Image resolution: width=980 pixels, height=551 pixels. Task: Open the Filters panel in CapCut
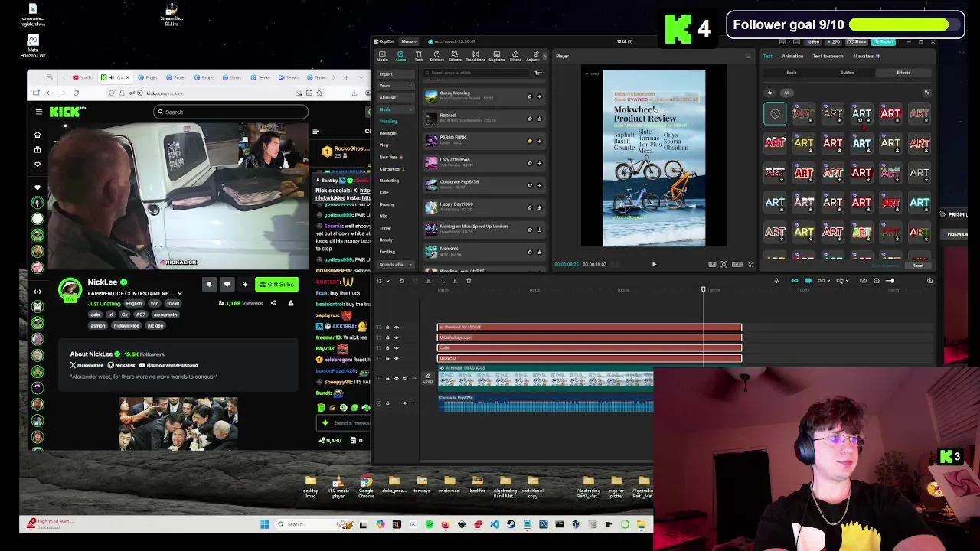[515, 57]
